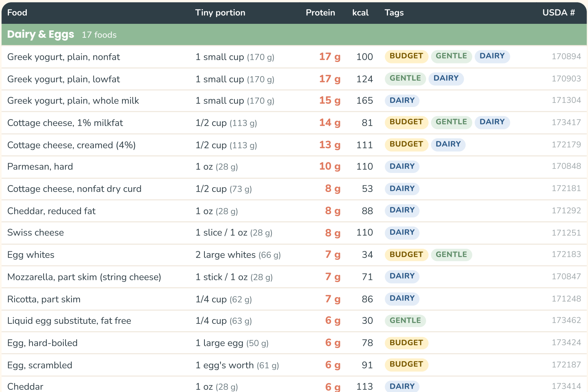
Task: Select 'Greek yogurt, plain, lowfat' food name
Action: 64,79
